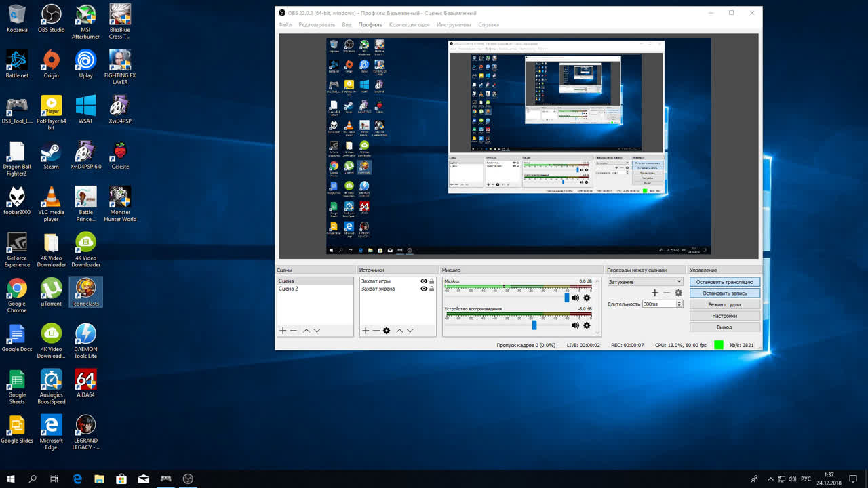The width and height of the screenshot is (868, 488).
Task: Open the Коллекция сцен menu
Action: point(410,25)
